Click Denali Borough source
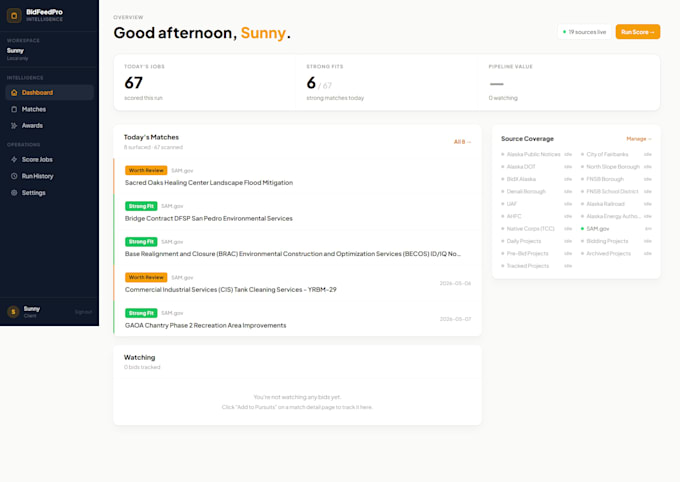The image size is (680, 482). (536, 191)
